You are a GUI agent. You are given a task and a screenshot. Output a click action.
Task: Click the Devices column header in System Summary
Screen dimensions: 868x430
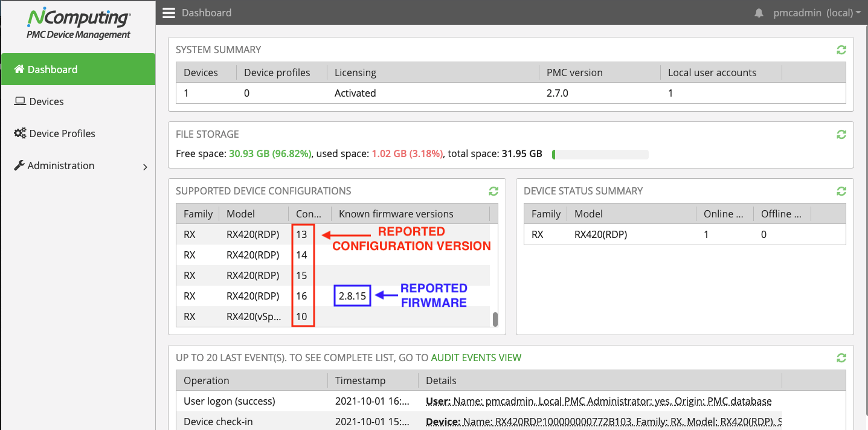click(206, 72)
